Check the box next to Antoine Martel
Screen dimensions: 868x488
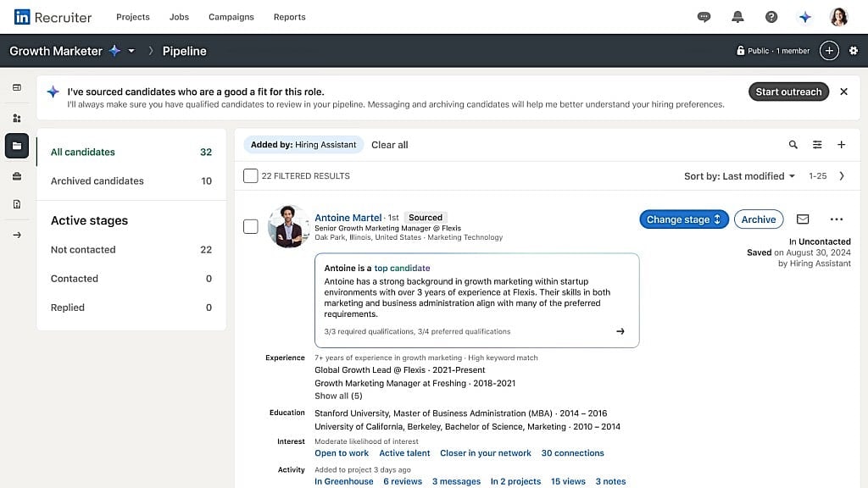coord(250,226)
